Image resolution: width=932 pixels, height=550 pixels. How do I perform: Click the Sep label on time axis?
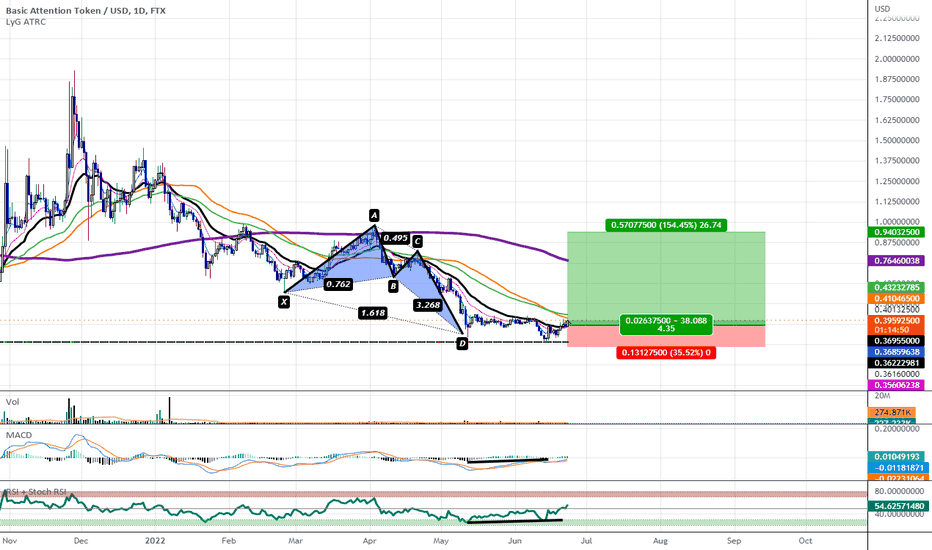734,540
